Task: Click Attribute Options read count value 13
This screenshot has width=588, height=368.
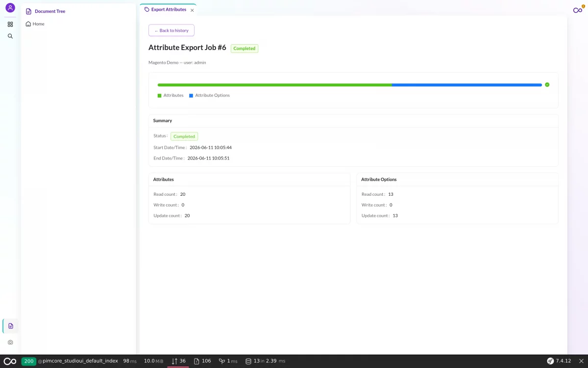Action: point(391,194)
